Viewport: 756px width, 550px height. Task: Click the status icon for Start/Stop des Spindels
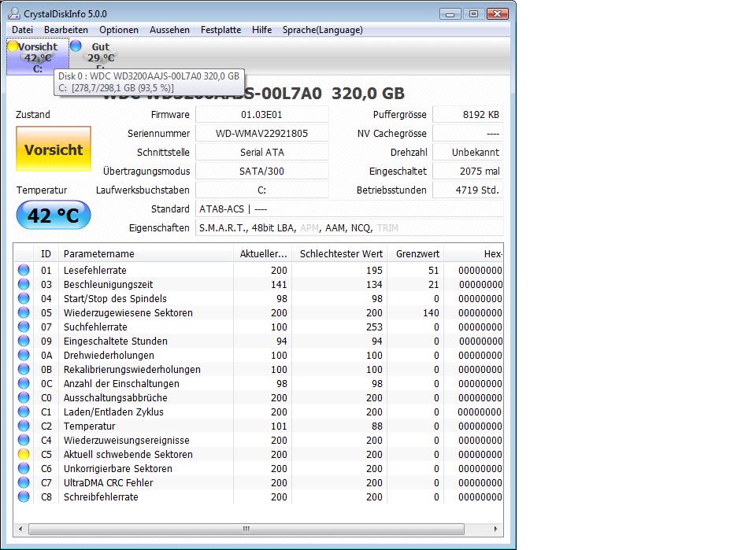24,298
